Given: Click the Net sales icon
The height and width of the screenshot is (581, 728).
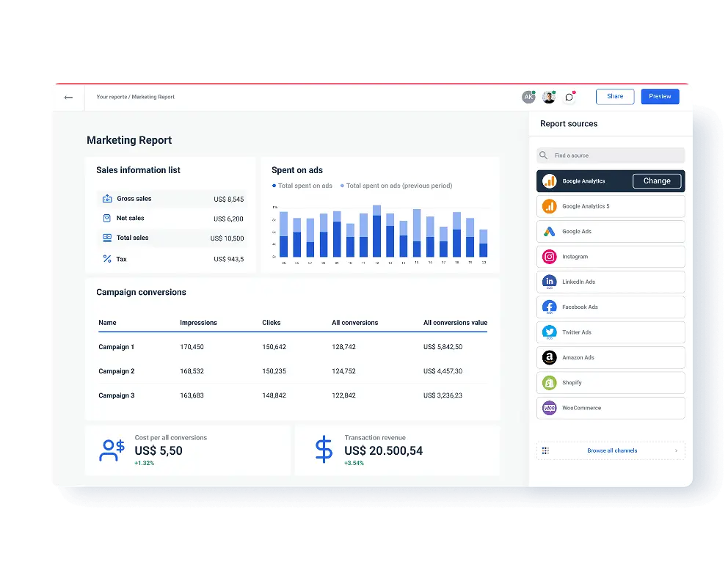Looking at the screenshot, I should [x=107, y=218].
